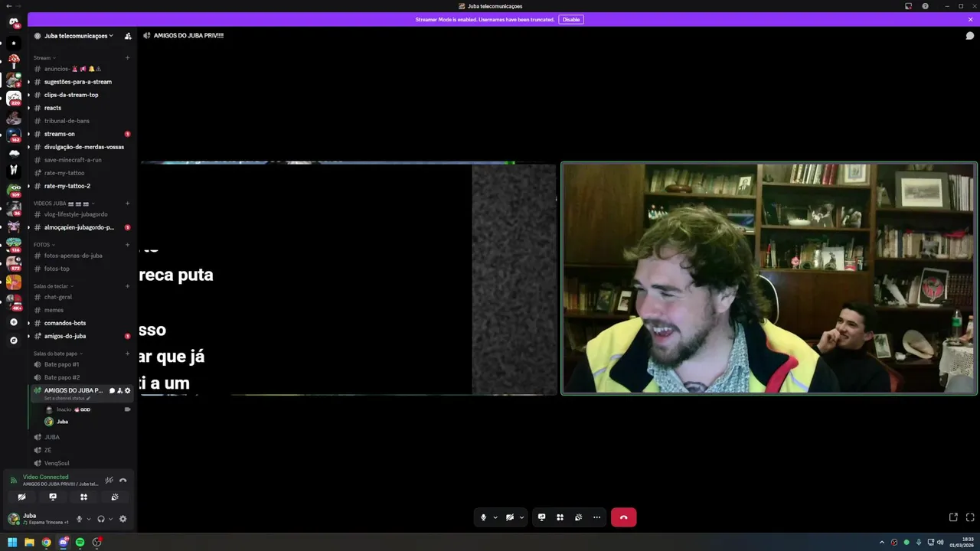Disable Streamer Mode button in banner

pos(571,19)
